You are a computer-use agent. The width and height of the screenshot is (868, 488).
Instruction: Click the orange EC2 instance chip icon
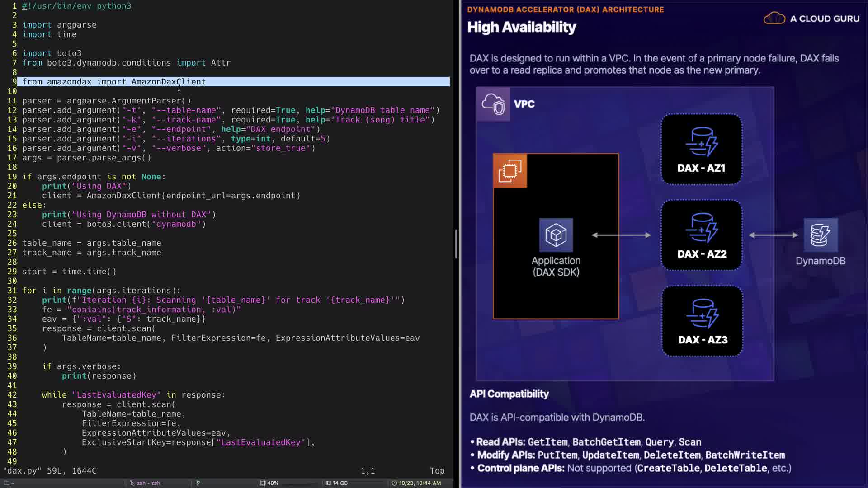(510, 171)
